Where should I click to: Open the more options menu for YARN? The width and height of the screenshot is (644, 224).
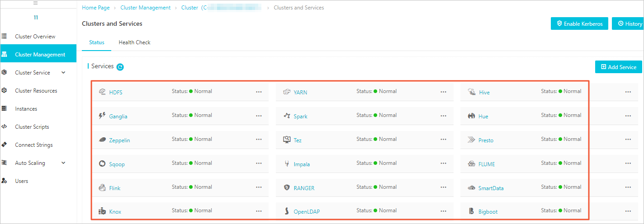[x=443, y=92]
